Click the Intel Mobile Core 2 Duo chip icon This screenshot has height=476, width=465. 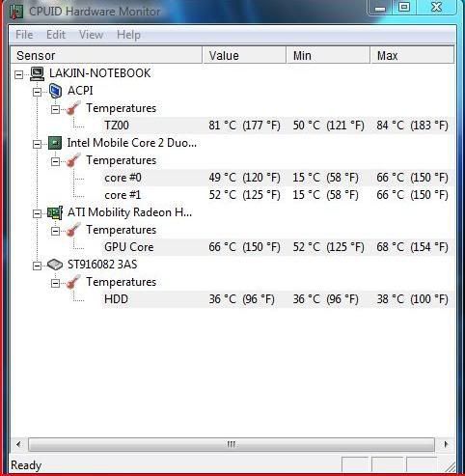(x=55, y=143)
